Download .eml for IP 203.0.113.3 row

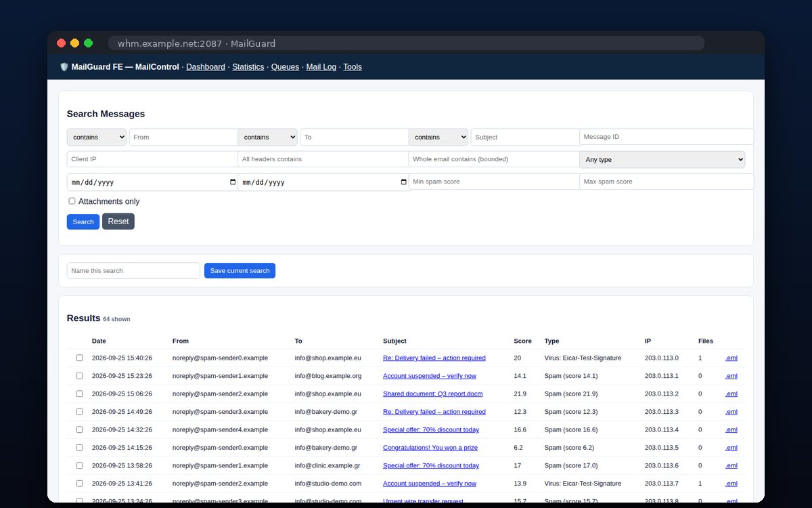pyautogui.click(x=731, y=412)
